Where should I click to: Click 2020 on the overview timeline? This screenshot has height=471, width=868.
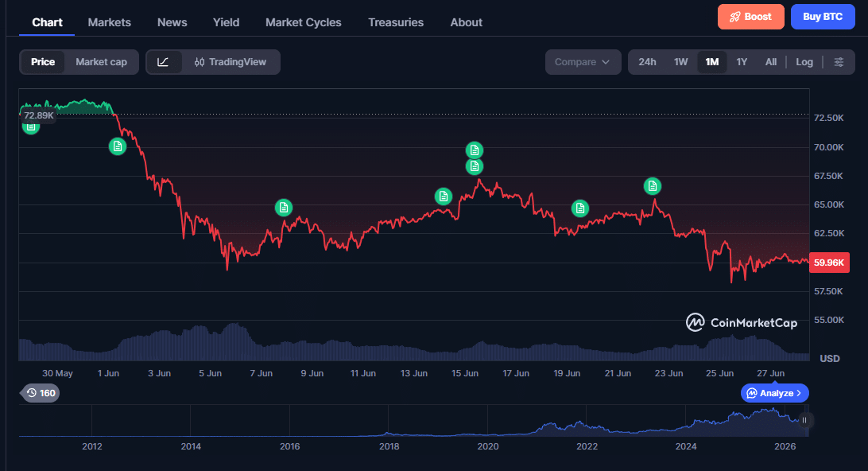coord(488,446)
